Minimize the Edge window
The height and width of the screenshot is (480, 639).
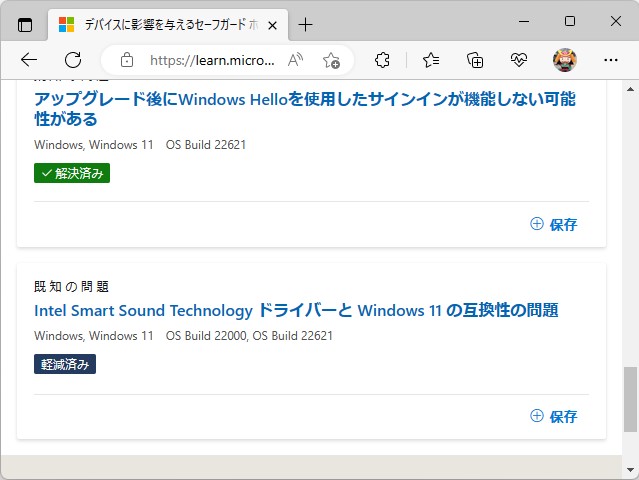[x=524, y=21]
